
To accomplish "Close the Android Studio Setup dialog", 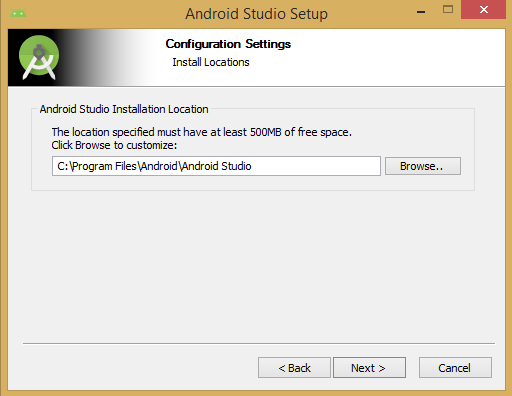I will 483,9.
